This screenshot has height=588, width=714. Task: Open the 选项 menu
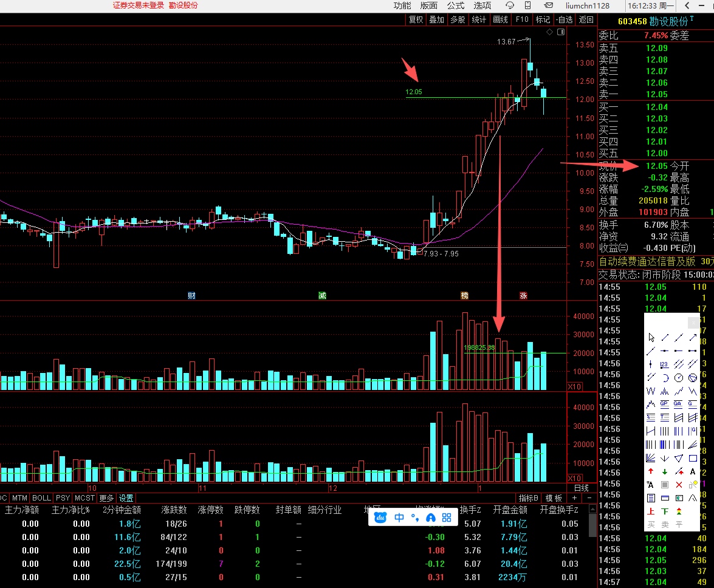(x=482, y=5)
